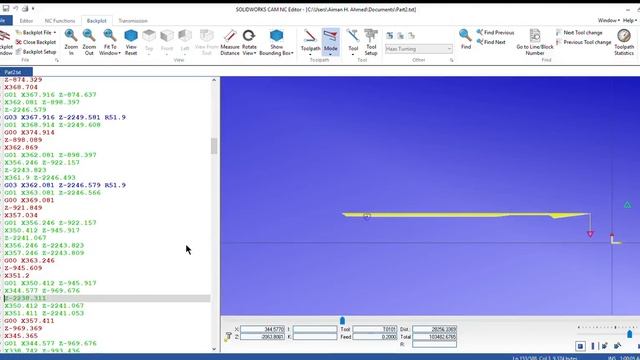Viewport: 640px width, 360px height.
Task: Open the Tool Setup dialog
Action: (371, 42)
